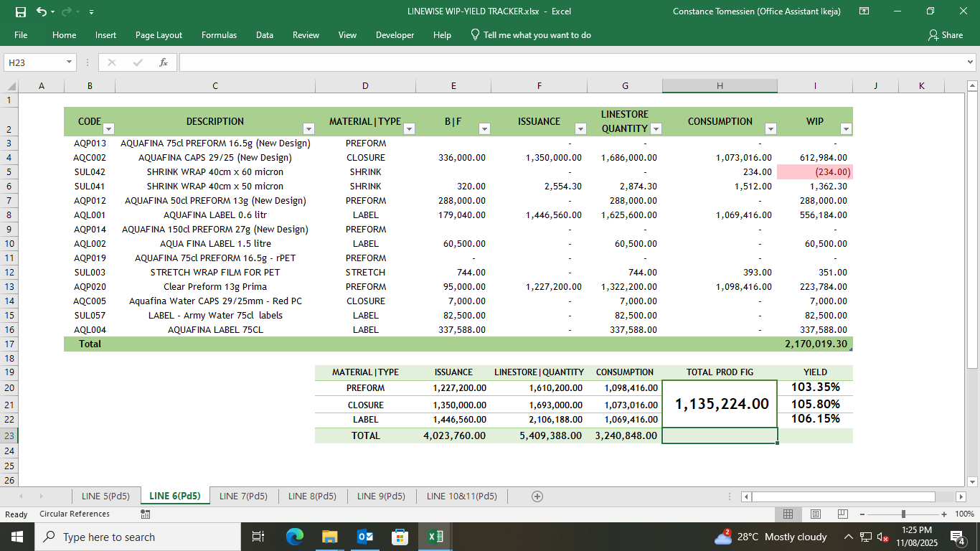This screenshot has width=980, height=551.
Task: Open Microsoft Edge from the taskbar
Action: pos(295,537)
